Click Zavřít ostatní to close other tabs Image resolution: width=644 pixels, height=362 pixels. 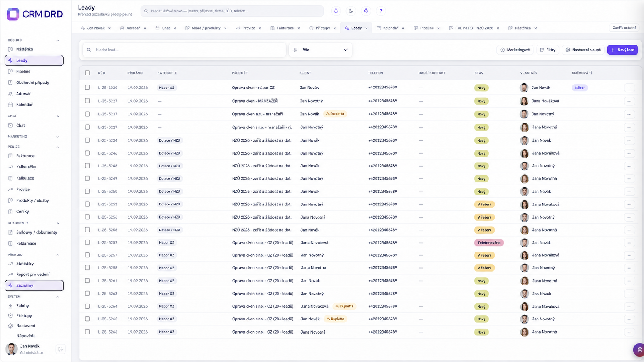pyautogui.click(x=624, y=28)
